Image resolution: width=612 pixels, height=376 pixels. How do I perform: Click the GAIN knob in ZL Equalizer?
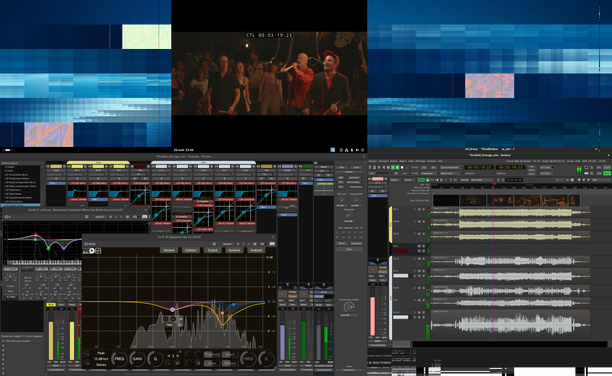[137, 359]
